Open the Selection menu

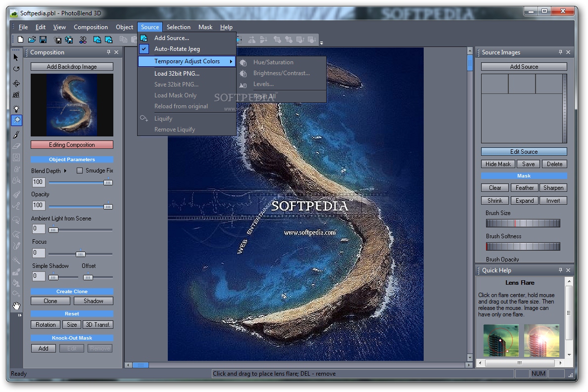click(179, 27)
